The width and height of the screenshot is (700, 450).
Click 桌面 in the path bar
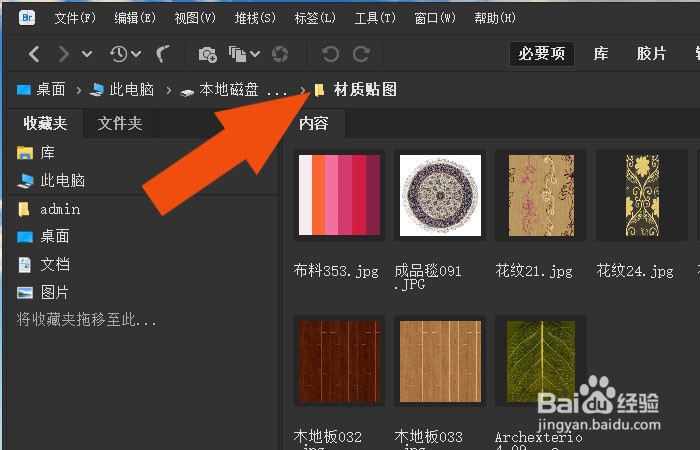click(x=41, y=89)
